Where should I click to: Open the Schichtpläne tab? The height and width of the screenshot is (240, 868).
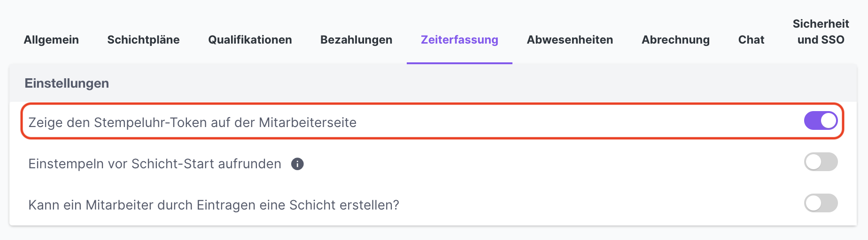tap(143, 40)
